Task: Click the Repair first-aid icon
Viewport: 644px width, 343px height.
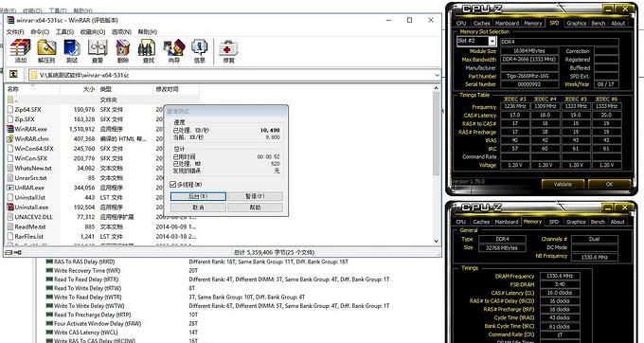Action: click(228, 51)
